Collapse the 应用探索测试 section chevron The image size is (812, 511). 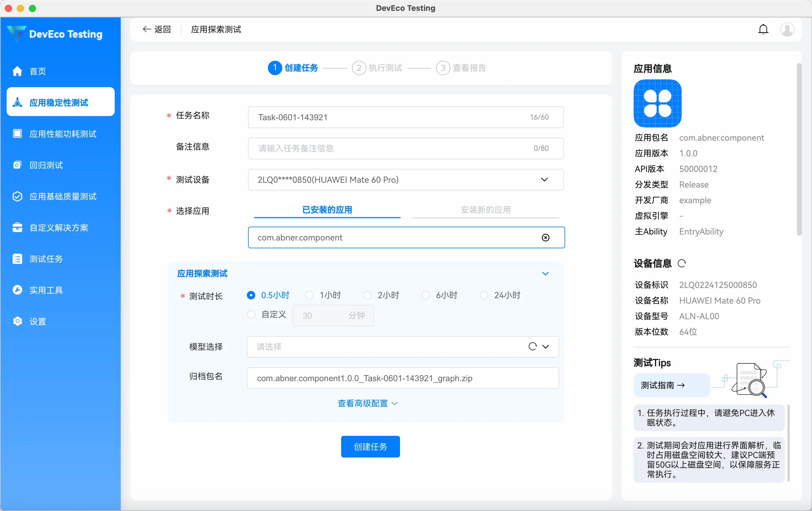(545, 274)
